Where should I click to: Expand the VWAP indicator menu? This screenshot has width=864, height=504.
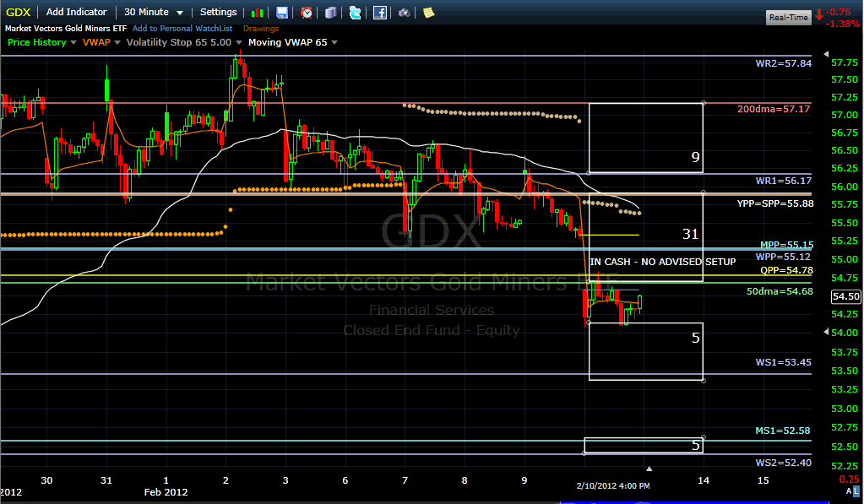click(x=117, y=42)
